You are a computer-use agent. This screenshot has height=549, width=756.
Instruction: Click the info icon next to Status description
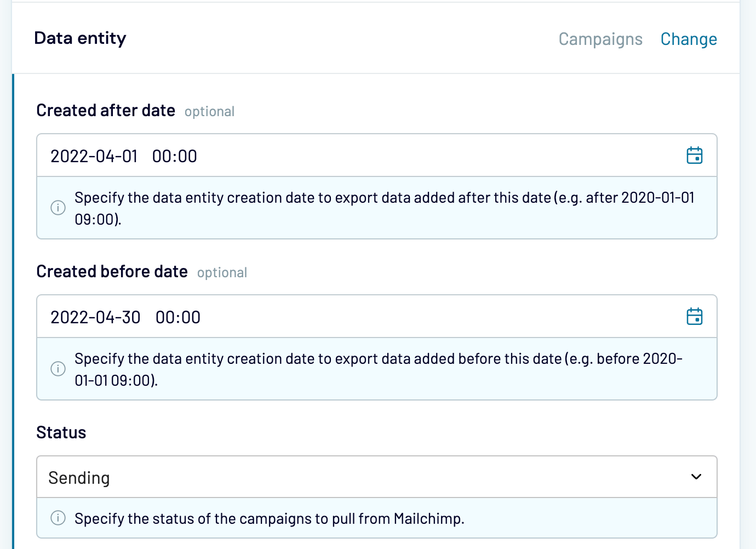(58, 518)
